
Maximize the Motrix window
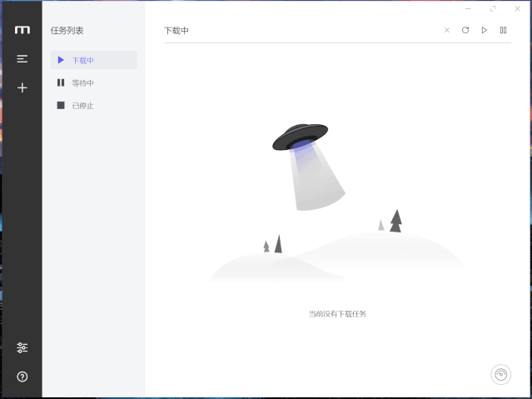click(x=493, y=9)
